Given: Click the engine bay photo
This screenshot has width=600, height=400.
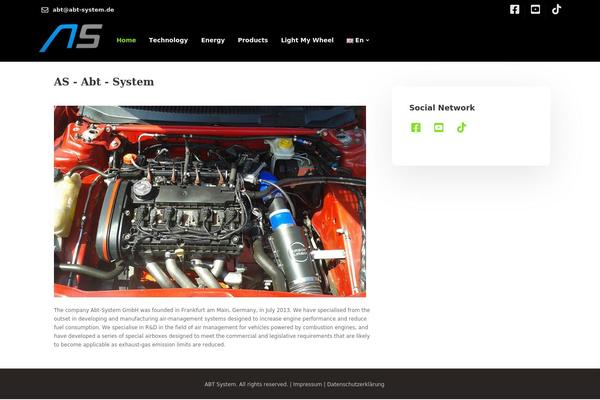Looking at the screenshot, I should [x=210, y=201].
